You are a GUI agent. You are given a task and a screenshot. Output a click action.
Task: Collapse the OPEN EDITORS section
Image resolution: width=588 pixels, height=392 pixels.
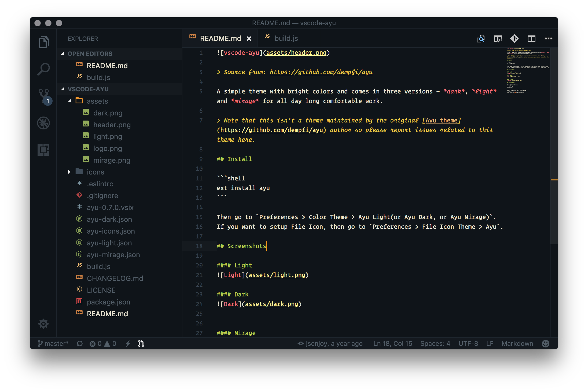(x=90, y=54)
